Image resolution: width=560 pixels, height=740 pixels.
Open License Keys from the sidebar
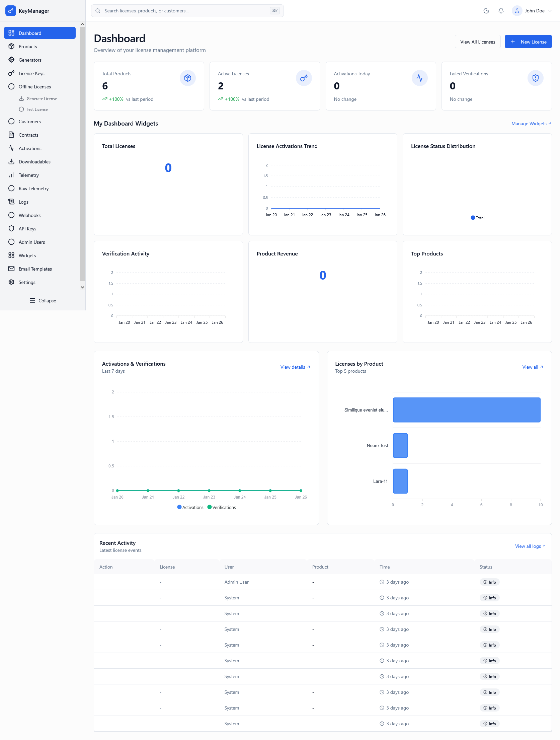(31, 73)
